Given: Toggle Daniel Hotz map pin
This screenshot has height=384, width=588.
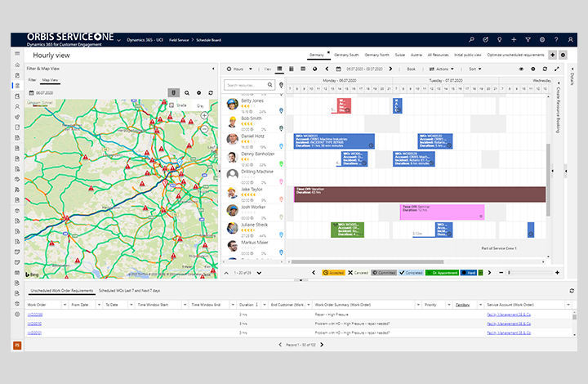Looking at the screenshot, I should click(281, 146).
